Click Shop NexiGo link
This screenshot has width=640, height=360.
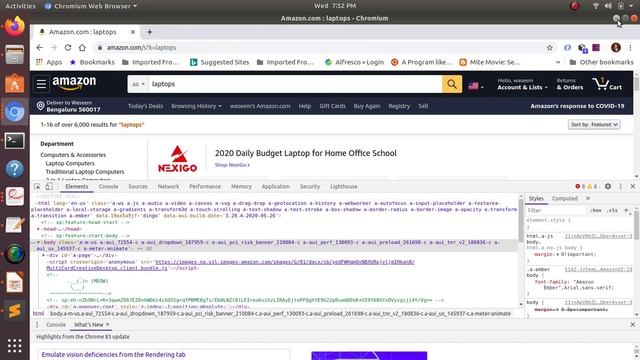232,165
